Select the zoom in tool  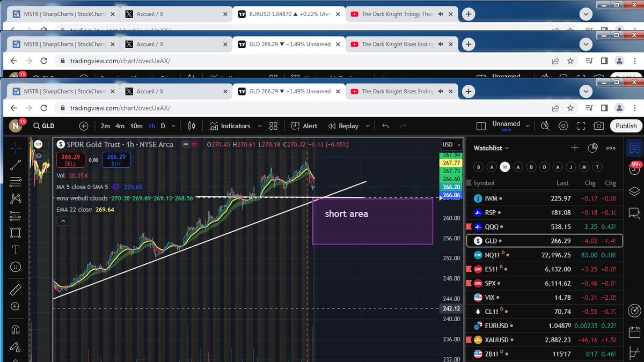click(x=16, y=307)
